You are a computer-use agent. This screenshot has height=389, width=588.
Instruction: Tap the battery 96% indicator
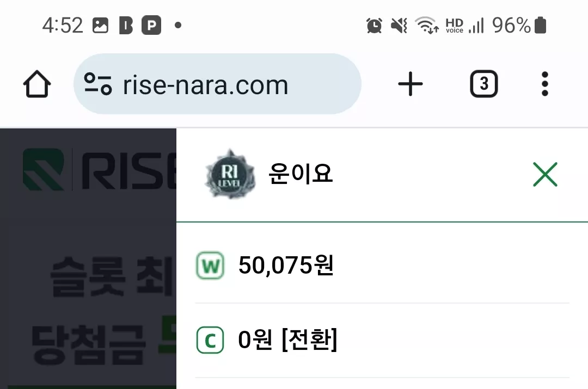(x=519, y=26)
